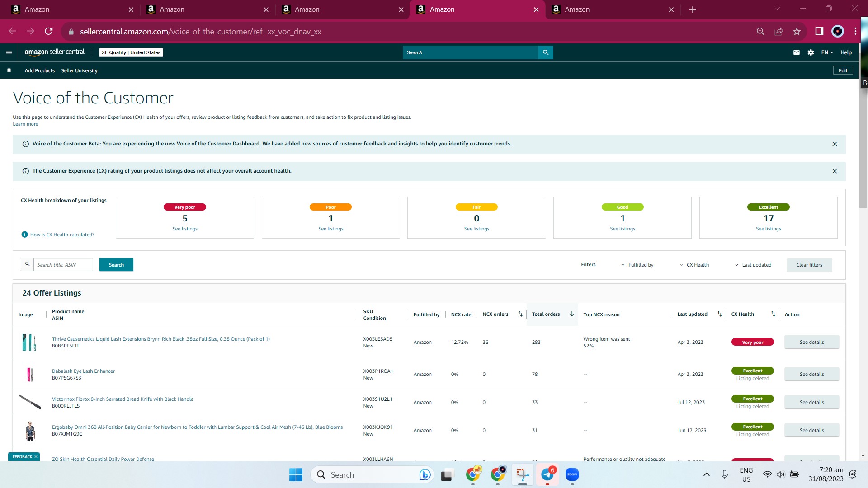This screenshot has height=488, width=868.
Task: Go back with the browser back arrow
Action: pyautogui.click(x=13, y=31)
